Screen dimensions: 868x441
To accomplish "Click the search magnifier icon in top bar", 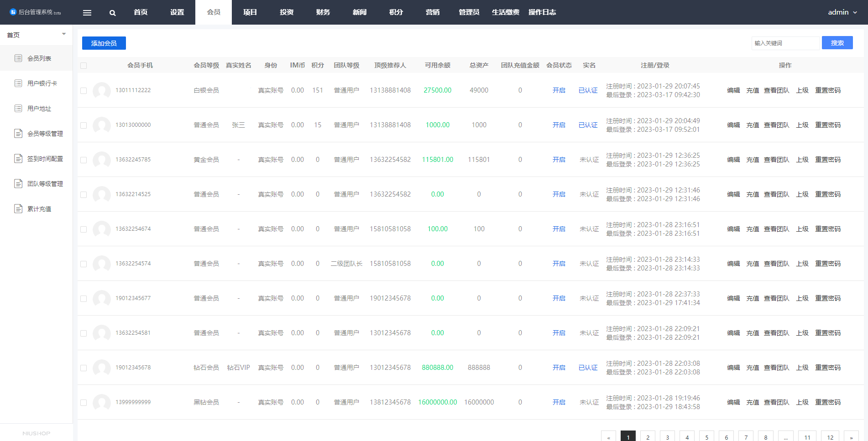I will coord(113,13).
